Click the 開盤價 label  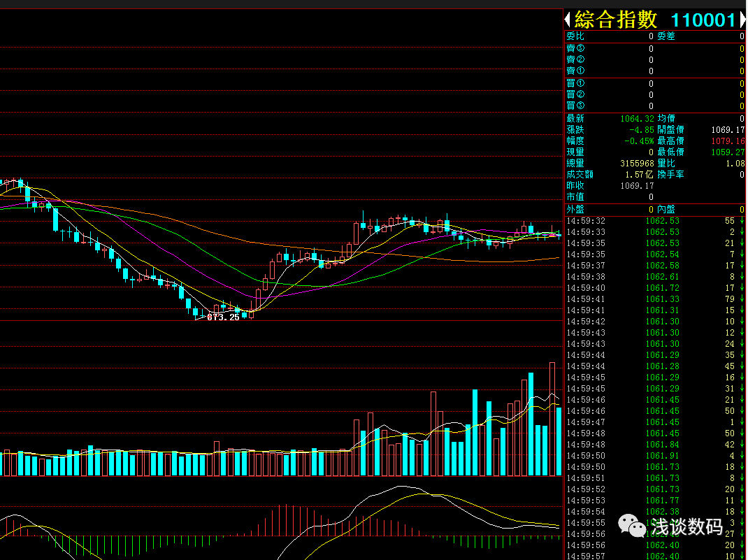[670, 130]
